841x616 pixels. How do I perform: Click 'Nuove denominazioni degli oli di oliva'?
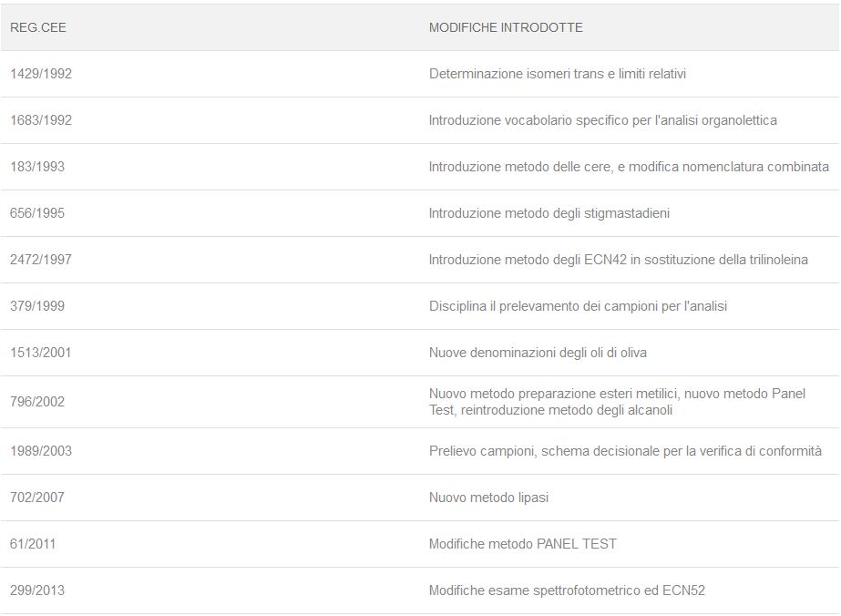(x=538, y=353)
